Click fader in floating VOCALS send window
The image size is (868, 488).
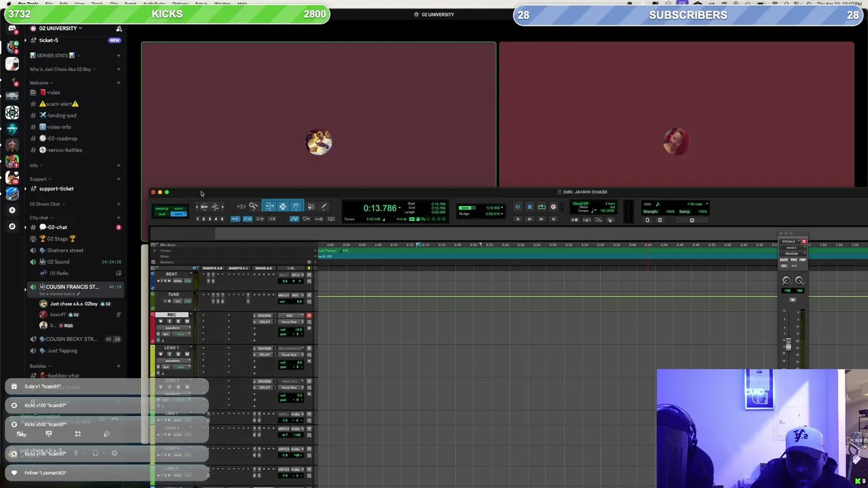(x=788, y=345)
